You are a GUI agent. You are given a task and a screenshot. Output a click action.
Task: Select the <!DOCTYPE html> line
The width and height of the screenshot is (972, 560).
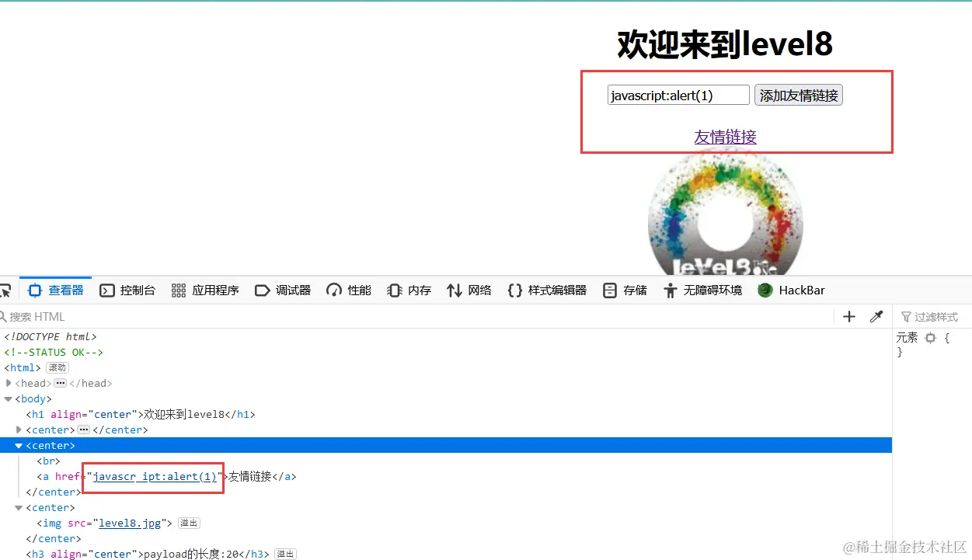[x=51, y=336]
